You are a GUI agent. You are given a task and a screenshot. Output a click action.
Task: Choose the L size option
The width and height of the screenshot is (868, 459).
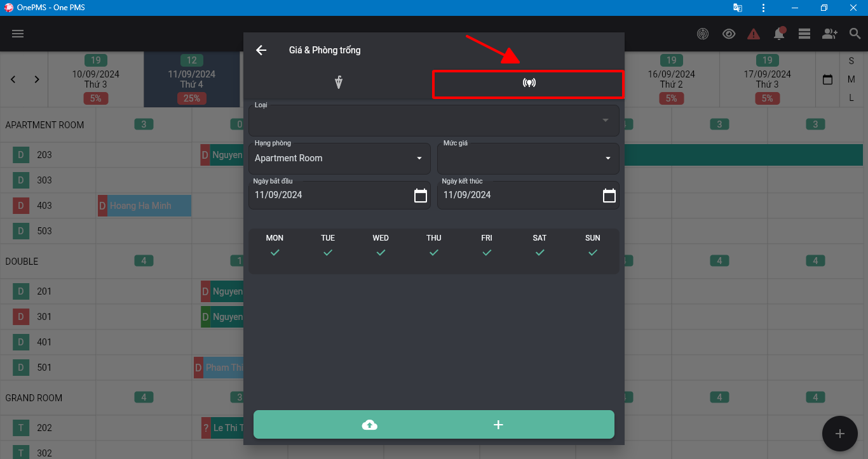coord(851,98)
